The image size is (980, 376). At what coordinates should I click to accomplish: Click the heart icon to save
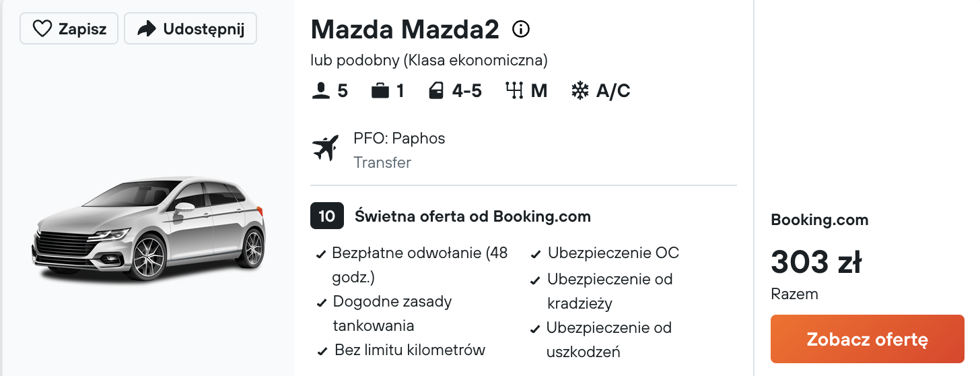tap(42, 29)
